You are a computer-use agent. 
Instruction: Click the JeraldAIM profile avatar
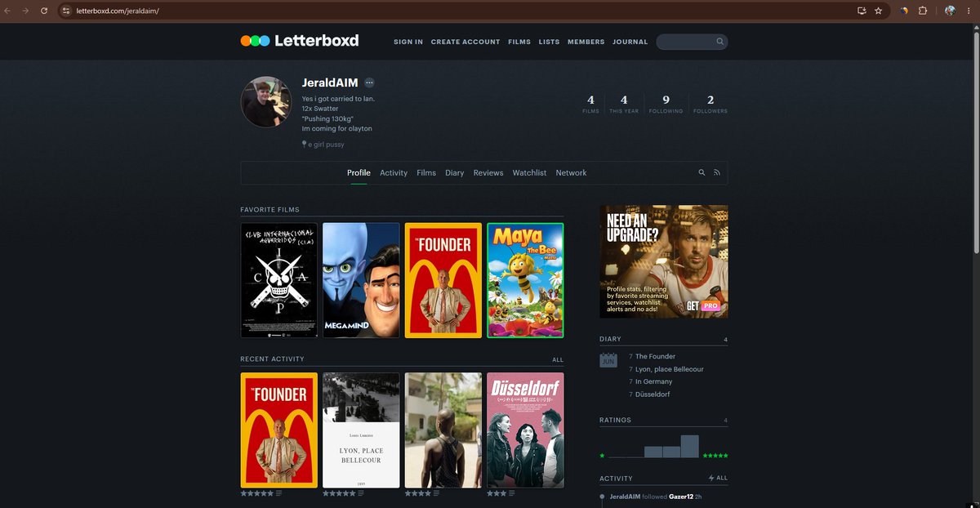click(x=266, y=102)
